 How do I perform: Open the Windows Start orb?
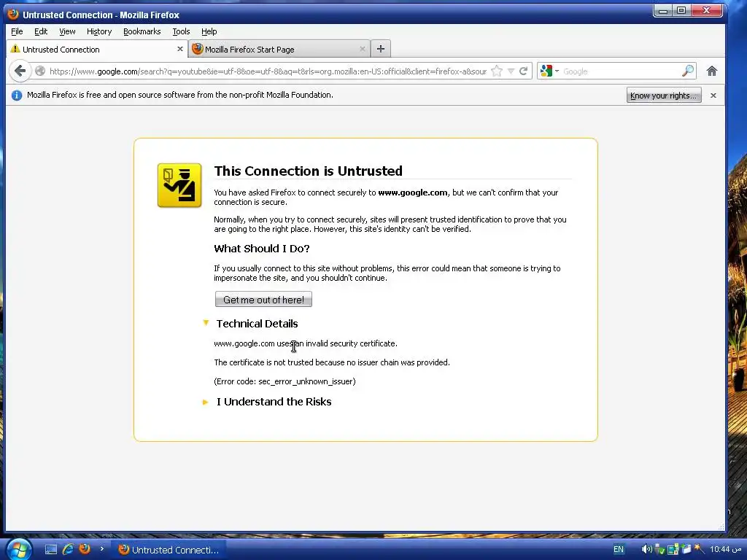click(x=18, y=550)
